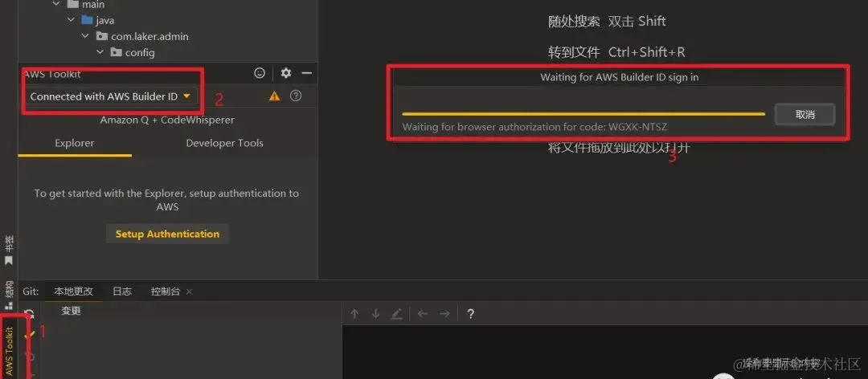The height and width of the screenshot is (379, 868).
Task: Click the Git refresh icon
Action: (30, 314)
